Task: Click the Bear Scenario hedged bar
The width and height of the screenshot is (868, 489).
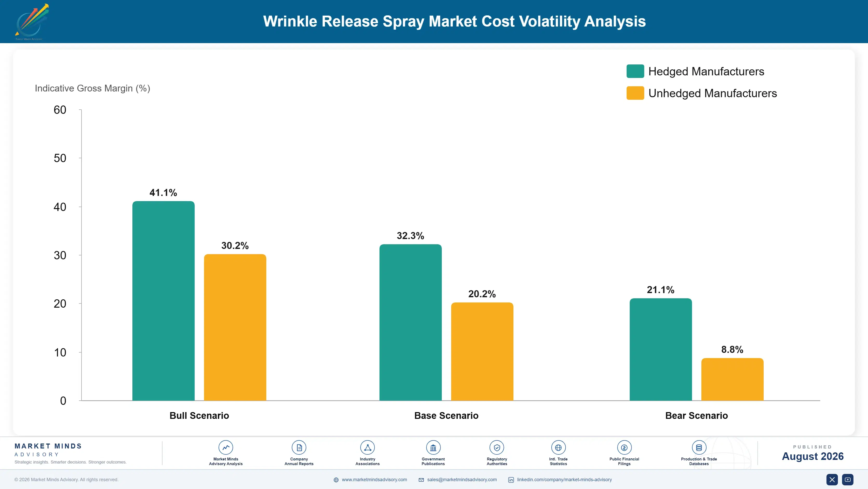Action: coord(661,349)
